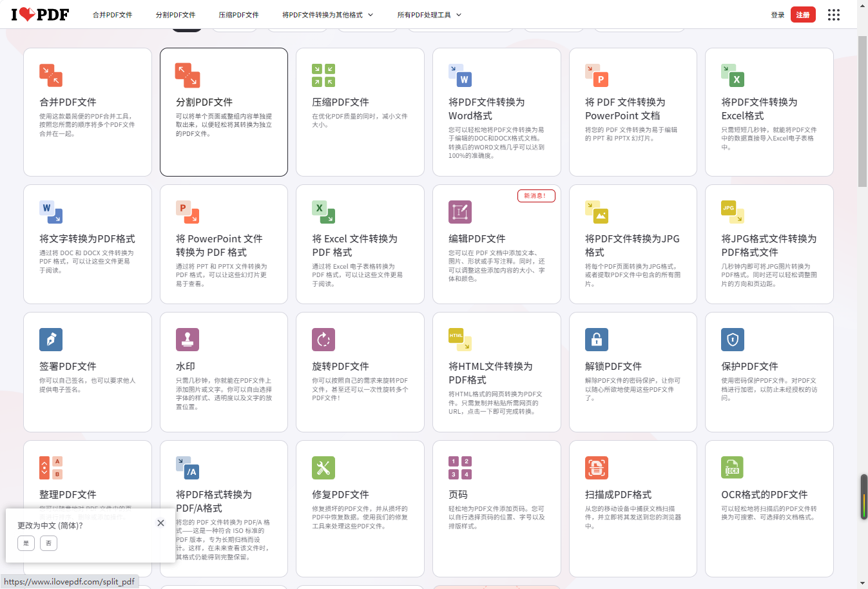Click the merge PDF icon
This screenshot has width=868, height=589.
point(51,75)
